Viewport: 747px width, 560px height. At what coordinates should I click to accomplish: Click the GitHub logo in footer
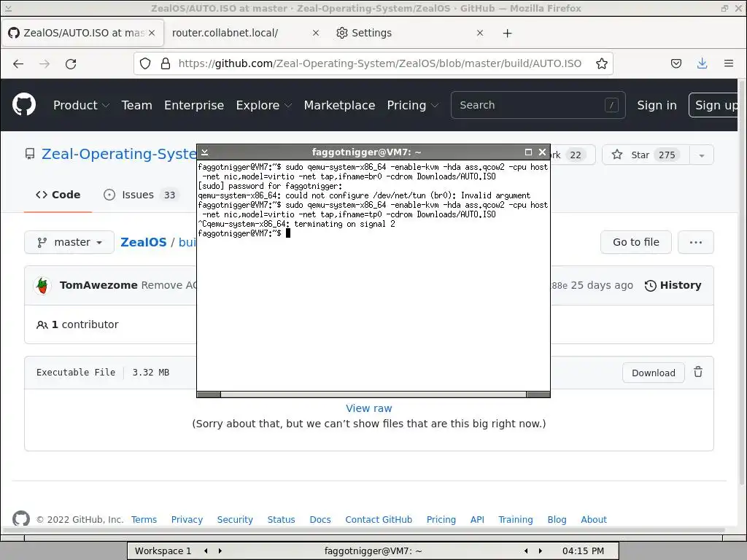tap(21, 518)
